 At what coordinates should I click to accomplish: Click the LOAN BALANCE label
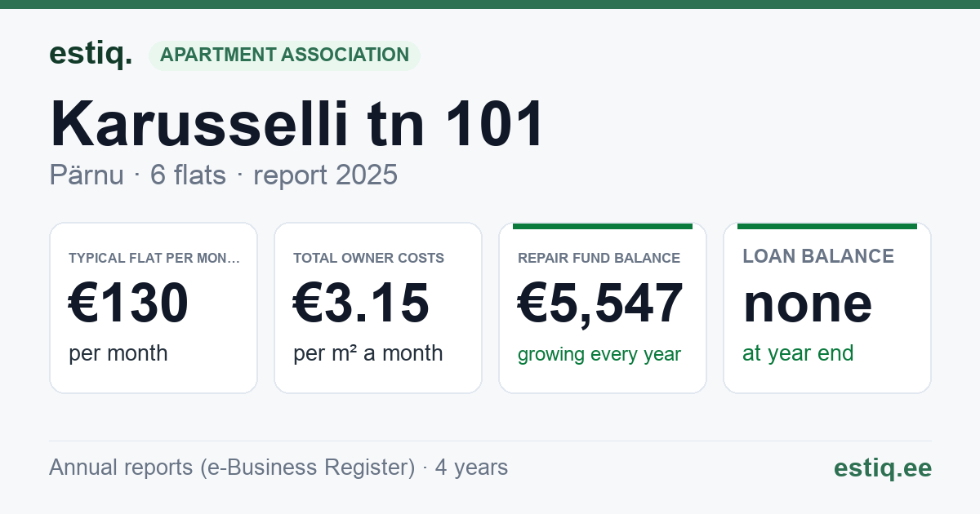[x=818, y=256]
